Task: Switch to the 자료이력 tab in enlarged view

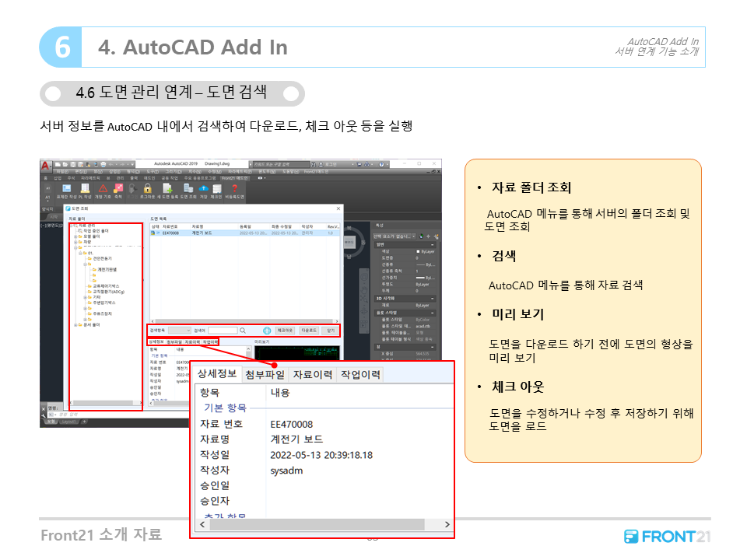Action: pyautogui.click(x=313, y=375)
